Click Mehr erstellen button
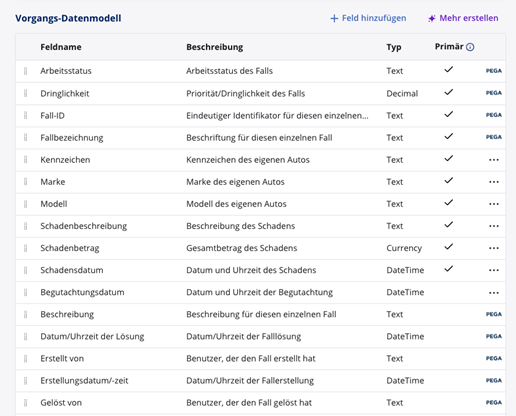Image resolution: width=516 pixels, height=416 pixels. tap(463, 18)
